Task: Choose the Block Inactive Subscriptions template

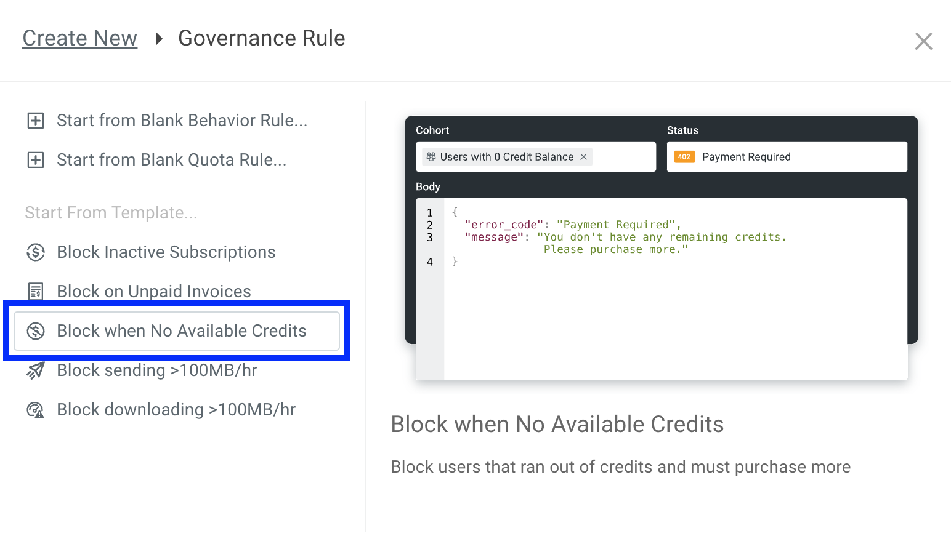Action: pos(166,252)
